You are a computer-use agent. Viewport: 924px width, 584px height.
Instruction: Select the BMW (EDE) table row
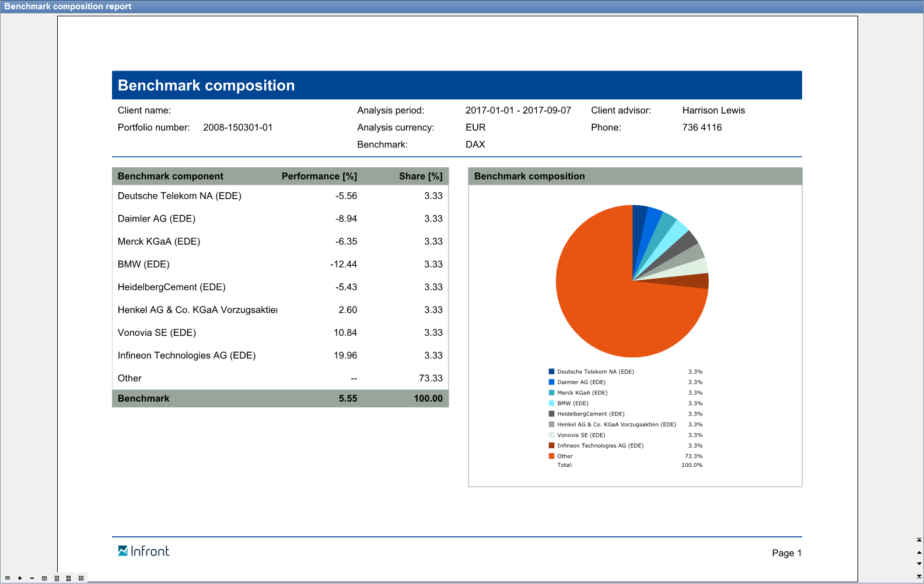280,264
